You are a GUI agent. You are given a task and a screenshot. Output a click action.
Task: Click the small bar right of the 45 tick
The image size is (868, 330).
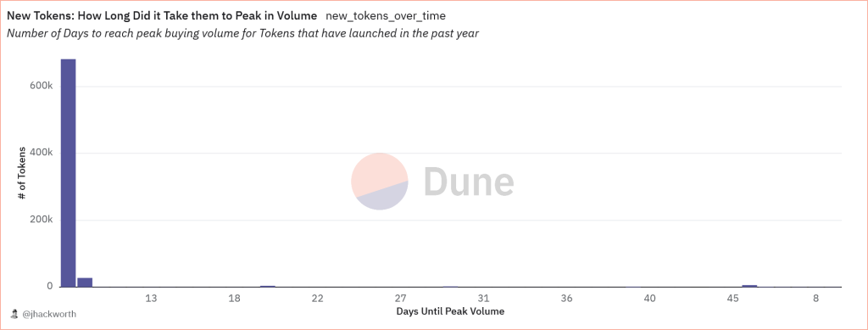pyautogui.click(x=749, y=286)
